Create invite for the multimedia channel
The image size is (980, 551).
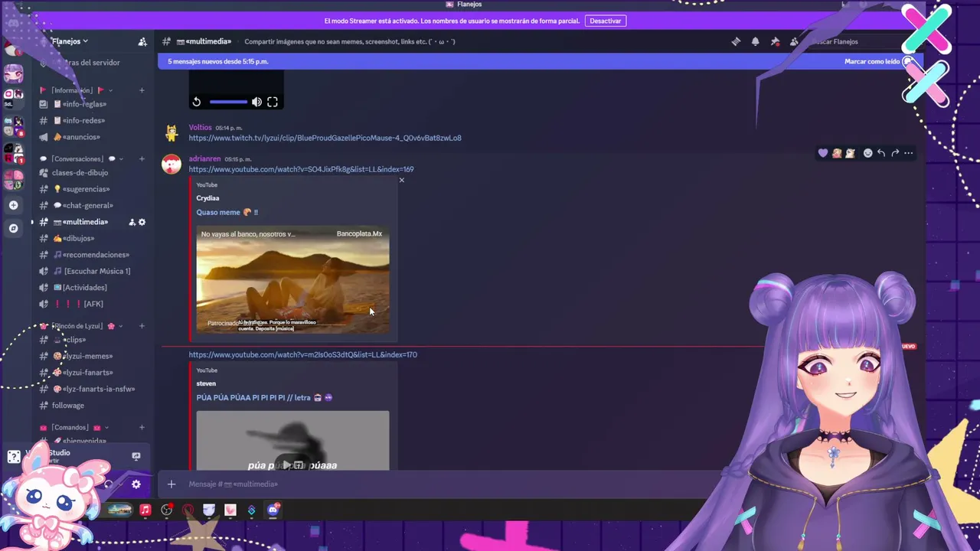(x=132, y=222)
